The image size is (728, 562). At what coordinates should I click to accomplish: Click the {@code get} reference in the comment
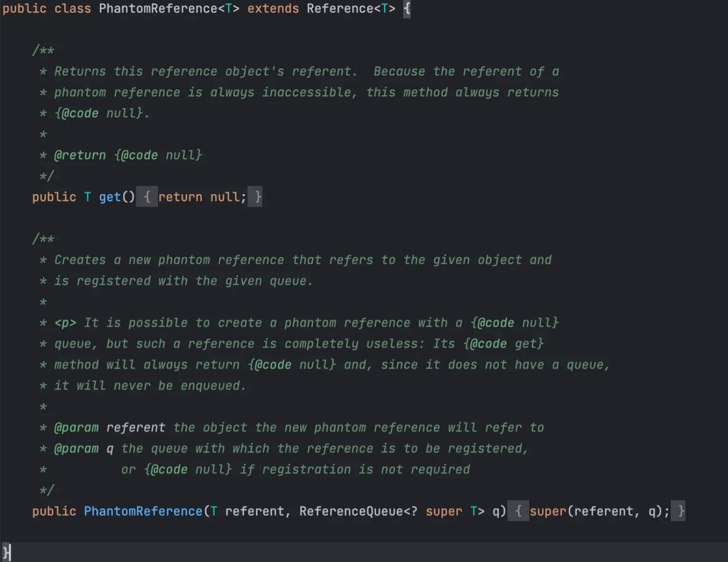[x=503, y=344]
